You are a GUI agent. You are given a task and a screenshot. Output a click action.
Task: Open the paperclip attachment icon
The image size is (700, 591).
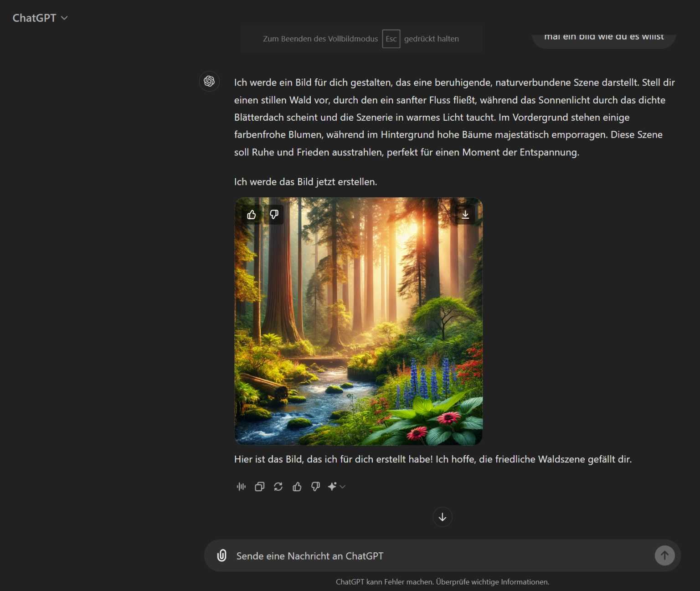pos(221,555)
